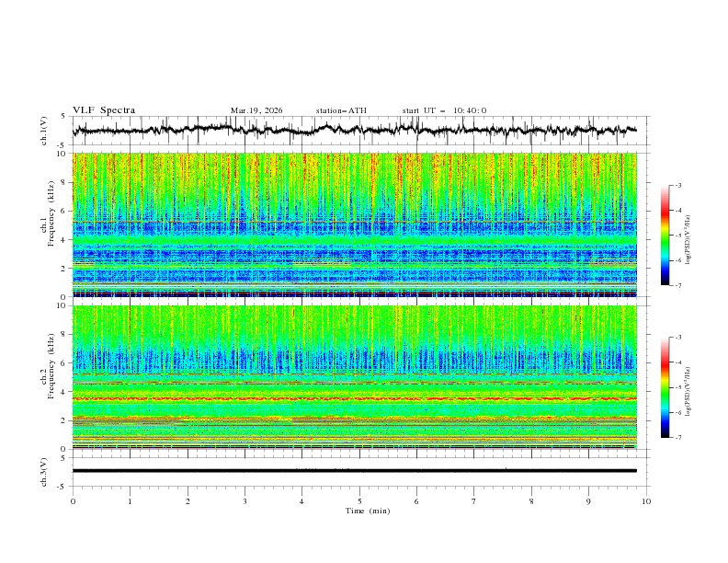
Task: Click the 'VLF Spectra' title text
Action: (104, 110)
